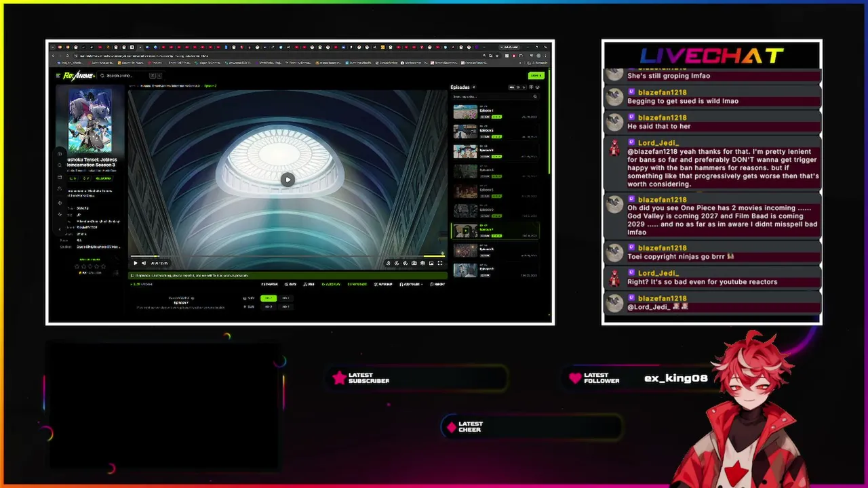Take a screenshot with the player camera icon
Viewport: 868px width, 488px height.
pos(414,263)
